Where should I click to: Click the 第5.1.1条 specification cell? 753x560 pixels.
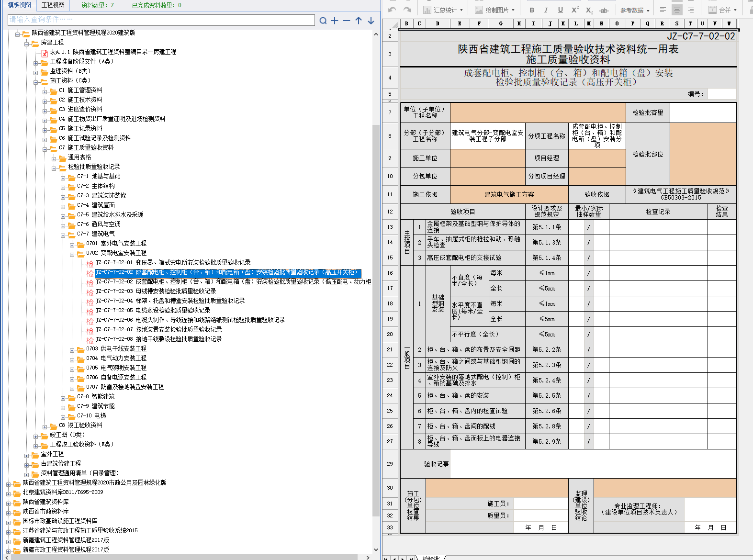(547, 227)
